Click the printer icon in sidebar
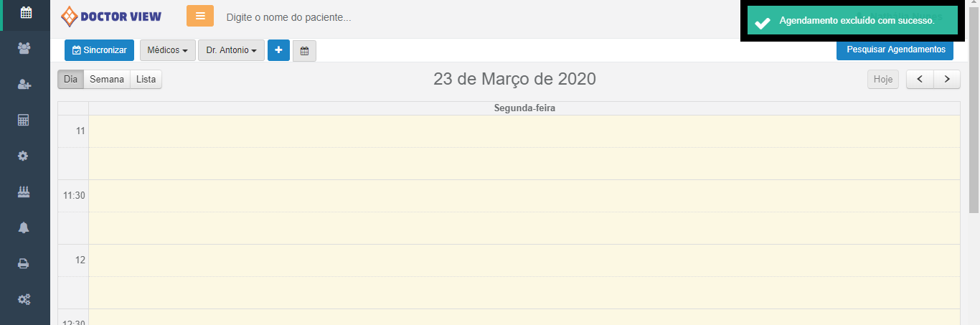The width and height of the screenshot is (980, 325). coord(25,263)
